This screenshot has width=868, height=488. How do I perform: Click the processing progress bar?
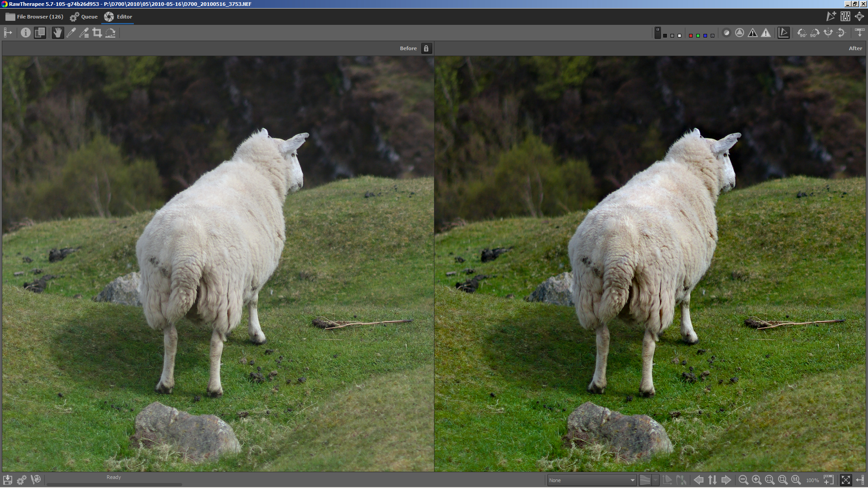coord(114,484)
